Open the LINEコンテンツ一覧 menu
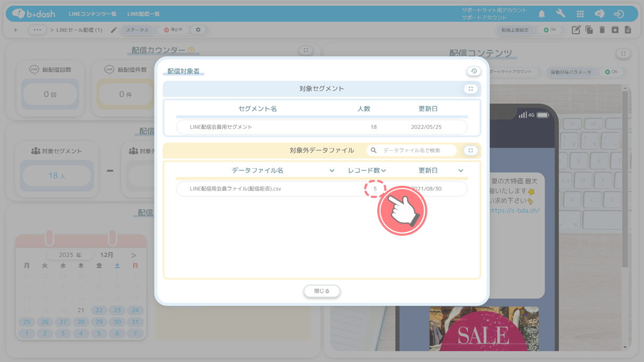The image size is (644, 362). pyautogui.click(x=93, y=14)
